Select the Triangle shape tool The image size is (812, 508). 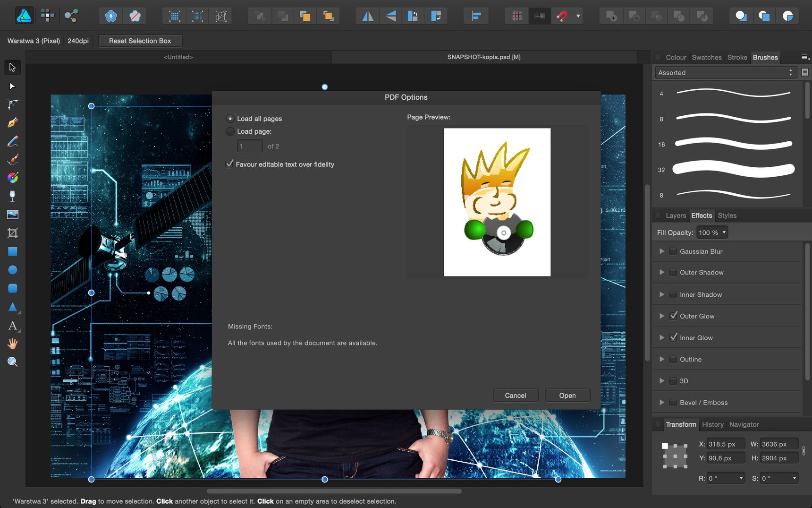(x=12, y=307)
